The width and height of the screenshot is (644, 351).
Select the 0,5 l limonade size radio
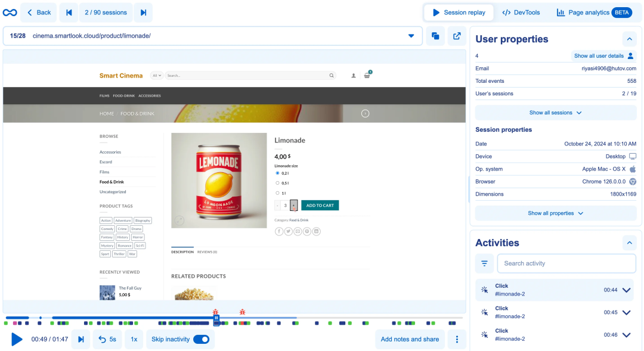coord(277,183)
